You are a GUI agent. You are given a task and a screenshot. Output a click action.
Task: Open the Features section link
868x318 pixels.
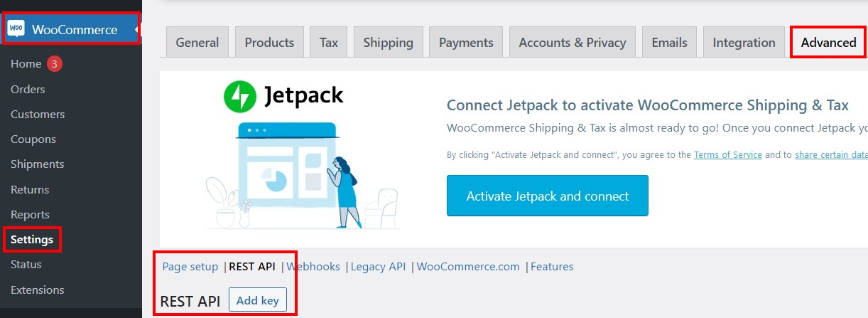coord(552,267)
